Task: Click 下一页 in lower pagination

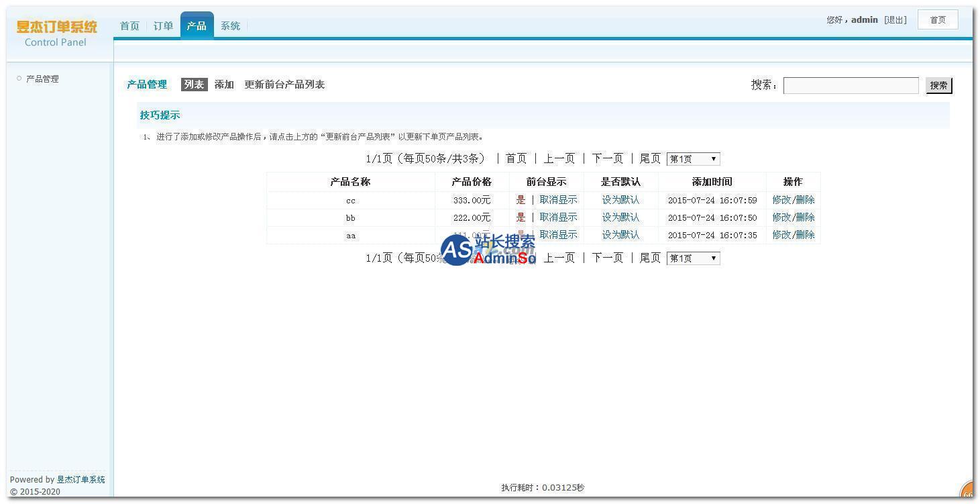Action: click(x=607, y=258)
